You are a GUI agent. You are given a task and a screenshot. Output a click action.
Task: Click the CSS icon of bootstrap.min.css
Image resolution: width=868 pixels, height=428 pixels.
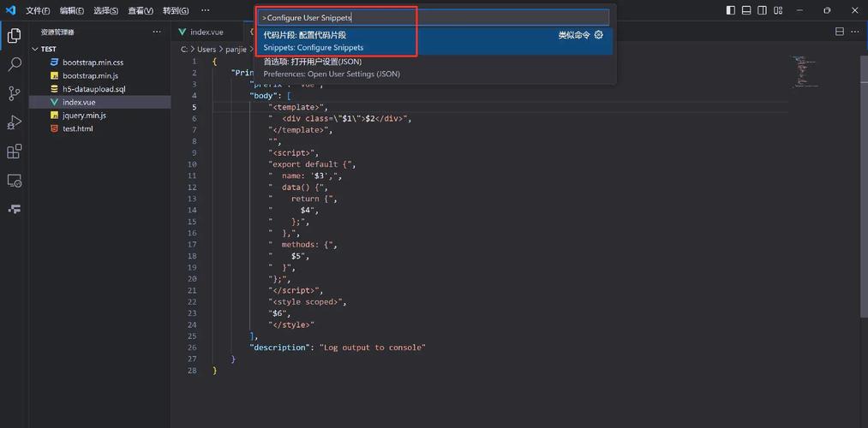[x=54, y=62]
